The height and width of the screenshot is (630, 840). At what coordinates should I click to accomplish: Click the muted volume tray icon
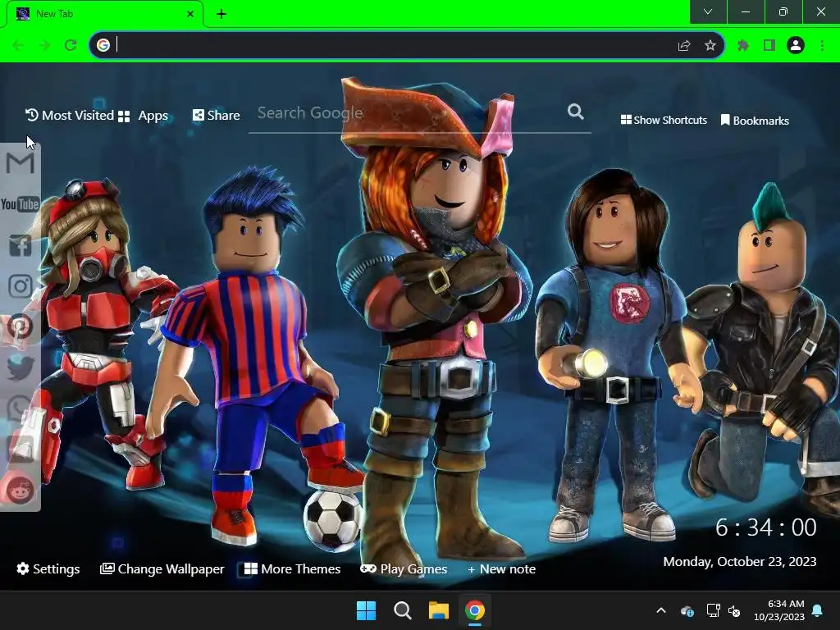point(734,610)
